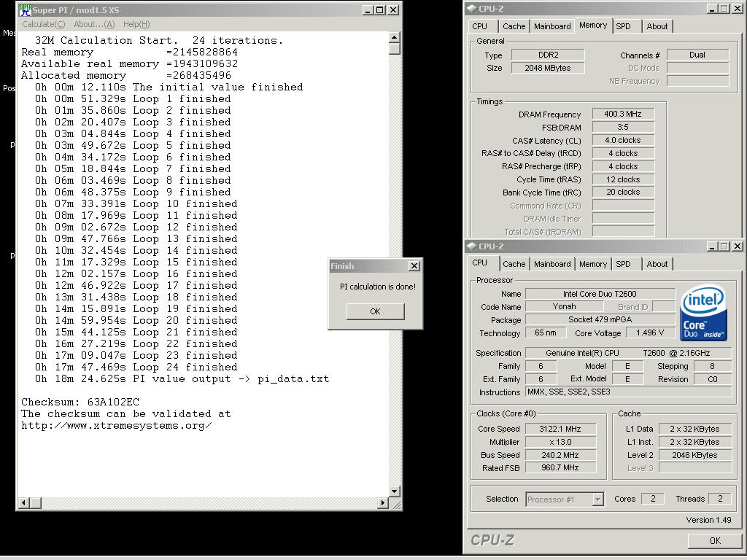Viewport: 747px width, 560px height.
Task: Click the Super PI horizontal scrollbar left arrow
Action: tap(24, 502)
